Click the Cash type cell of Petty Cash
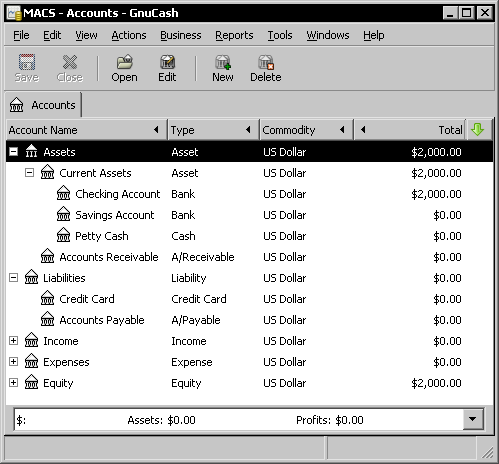Image resolution: width=499 pixels, height=464 pixels. (x=183, y=236)
